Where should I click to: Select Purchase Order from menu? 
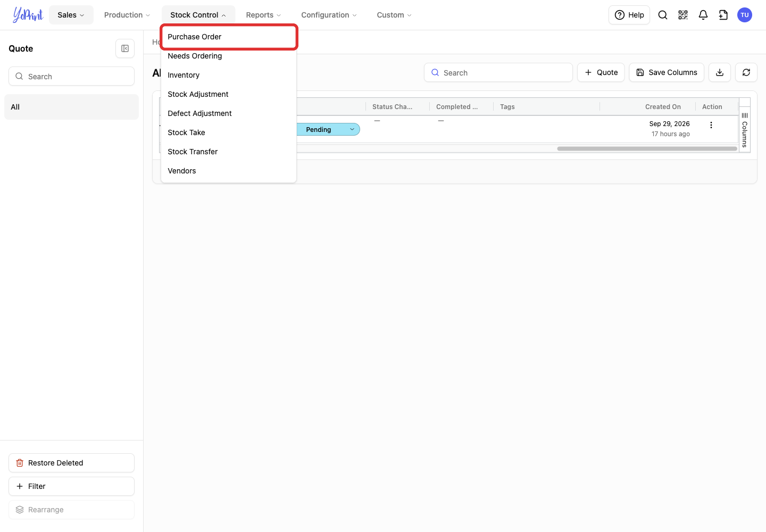tap(229, 37)
